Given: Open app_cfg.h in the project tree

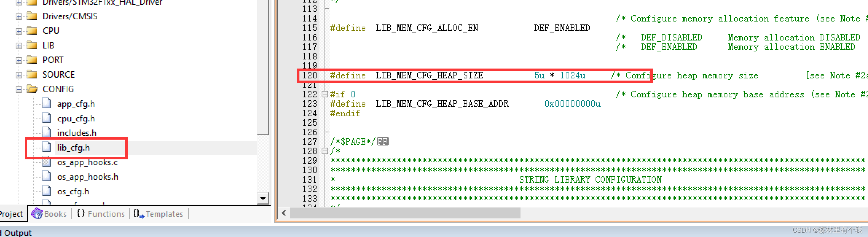Looking at the screenshot, I should click(x=76, y=104).
